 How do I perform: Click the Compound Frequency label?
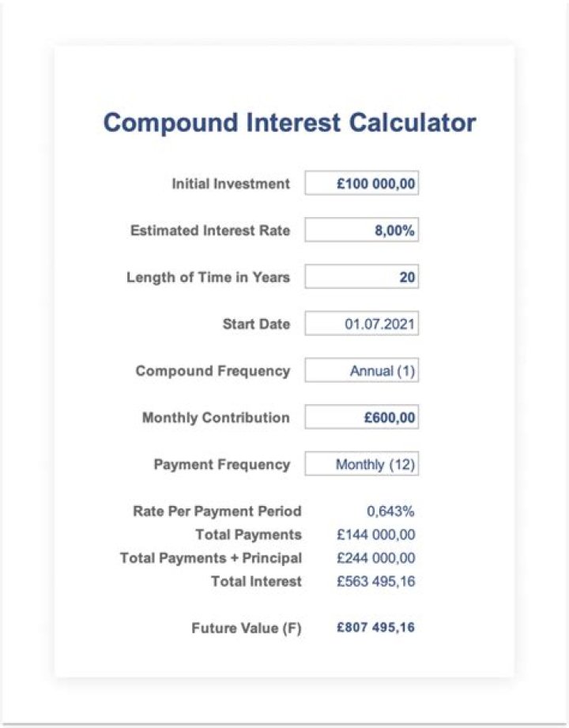pyautogui.click(x=213, y=371)
